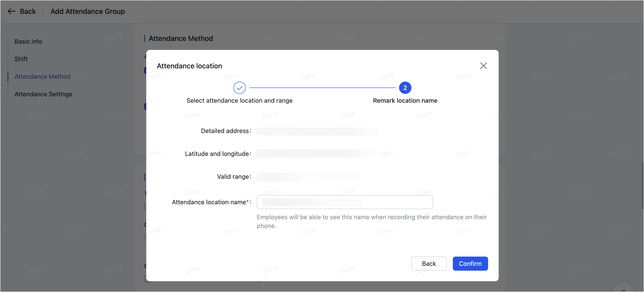Close the Attendance location dialog via X icon

[483, 66]
